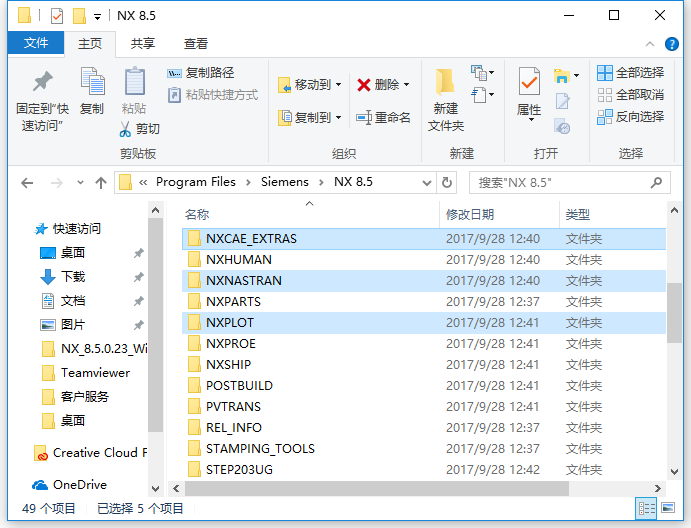
Task: Switch to Details view icon in status bar
Action: tap(646, 509)
